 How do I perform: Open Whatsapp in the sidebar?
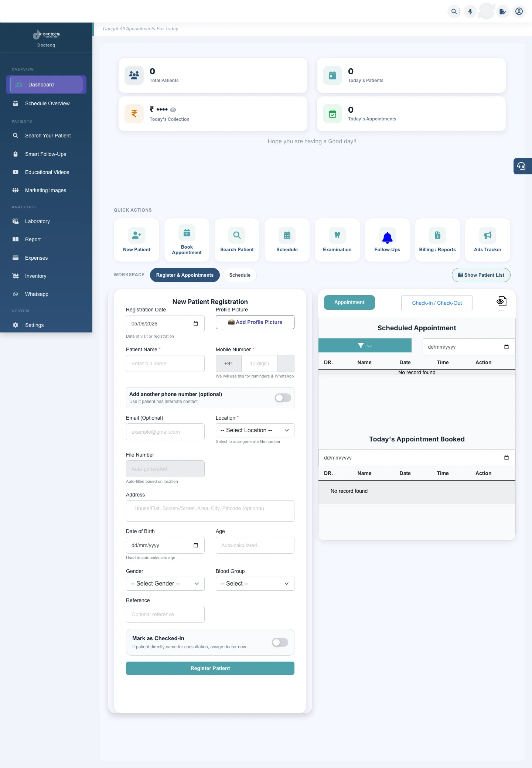pyautogui.click(x=46, y=294)
